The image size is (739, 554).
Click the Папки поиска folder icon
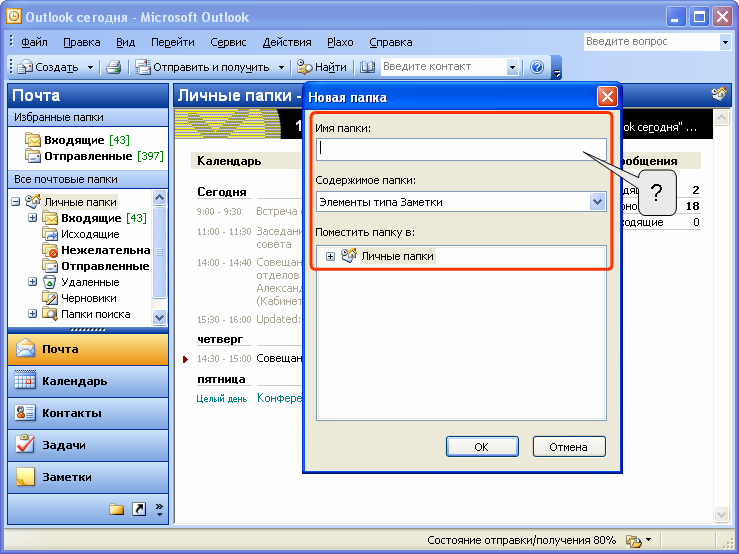(49, 314)
